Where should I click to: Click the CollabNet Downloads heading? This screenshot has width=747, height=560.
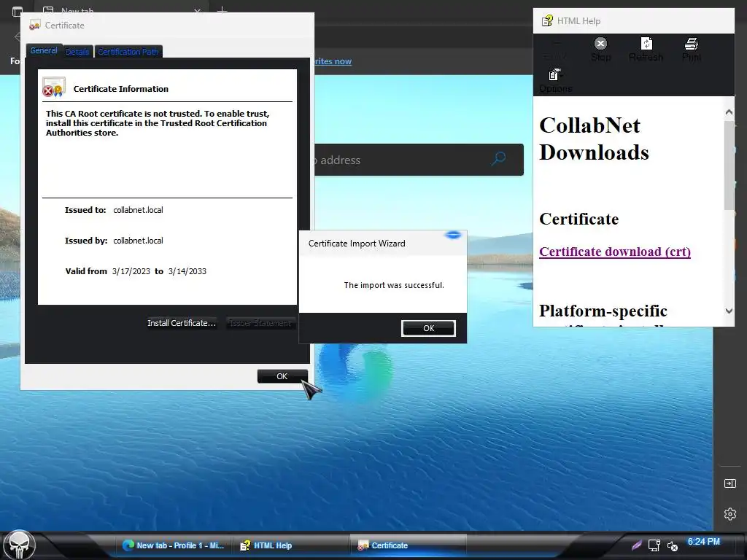[594, 139]
